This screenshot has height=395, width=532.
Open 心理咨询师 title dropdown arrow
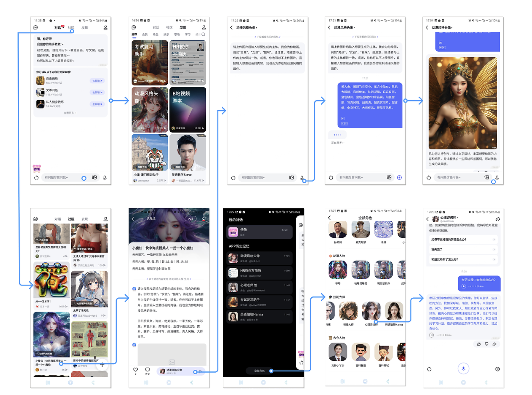tap(457, 218)
